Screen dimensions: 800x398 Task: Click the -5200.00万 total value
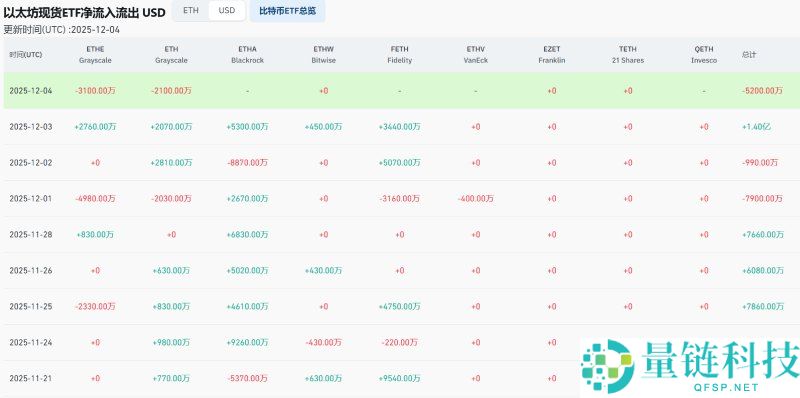click(x=762, y=91)
